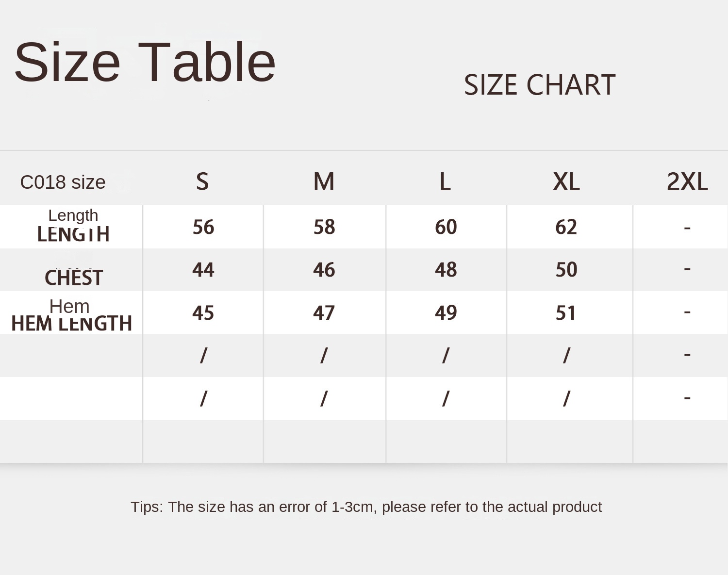Viewport: 728px width, 575px height.
Task: Click the L size column header
Action: [x=445, y=181]
